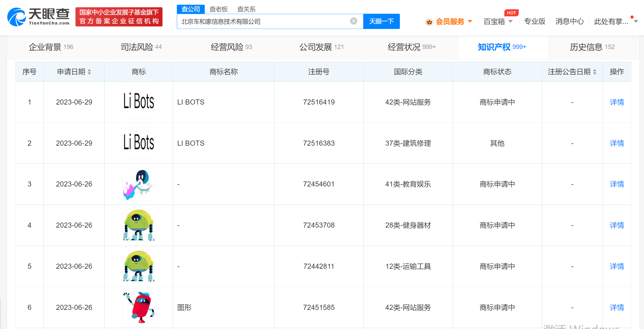This screenshot has height=329, width=644.
Task: Click the 图形 trademark name in row 6
Action: 184,307
